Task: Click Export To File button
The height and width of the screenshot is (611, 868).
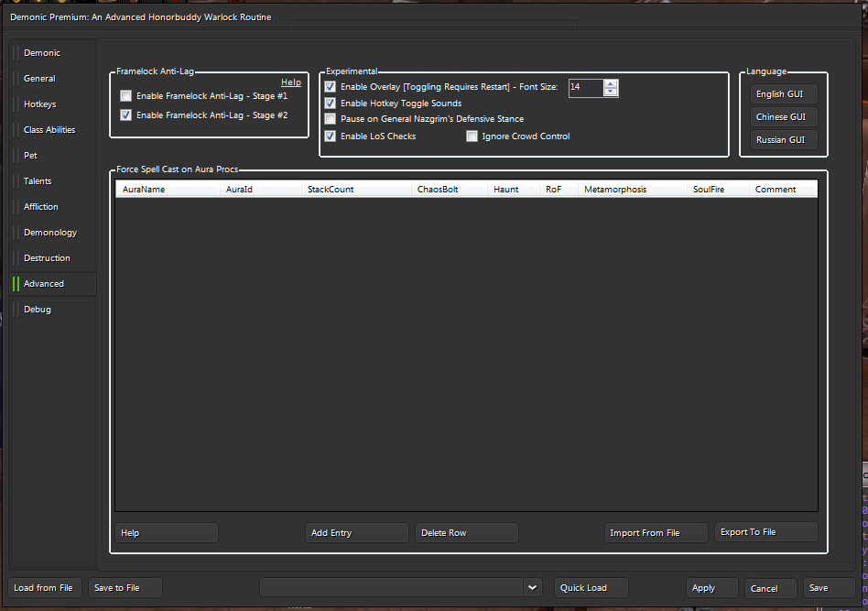Action: 766,532
